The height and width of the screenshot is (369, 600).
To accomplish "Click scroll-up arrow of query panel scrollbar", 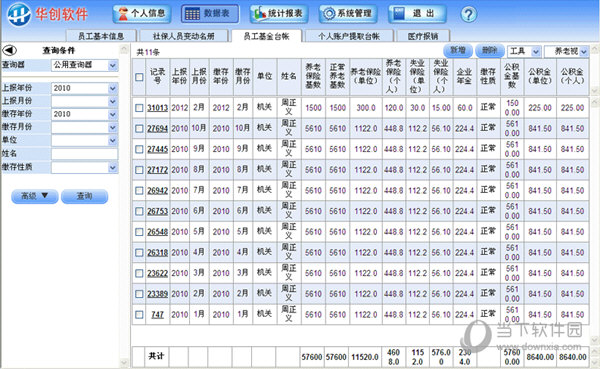I will [x=124, y=49].
